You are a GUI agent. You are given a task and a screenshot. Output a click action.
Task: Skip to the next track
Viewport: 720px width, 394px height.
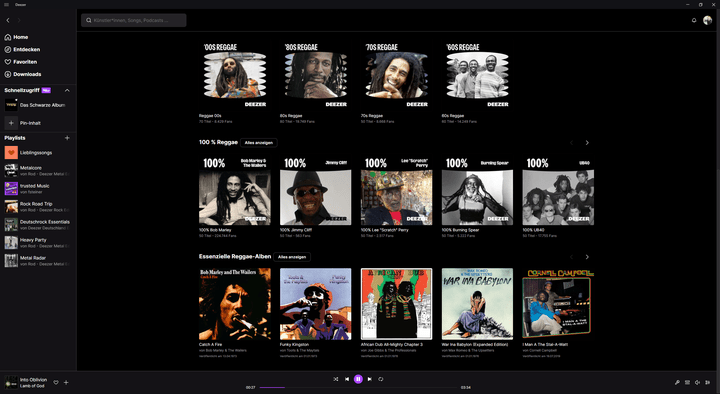click(x=370, y=379)
